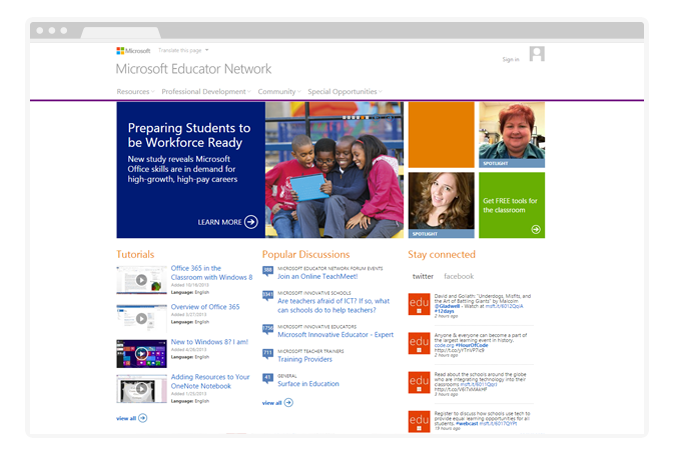674x455 pixels.
Task: Open red-haired woman Spotlight tile
Action: point(512,135)
